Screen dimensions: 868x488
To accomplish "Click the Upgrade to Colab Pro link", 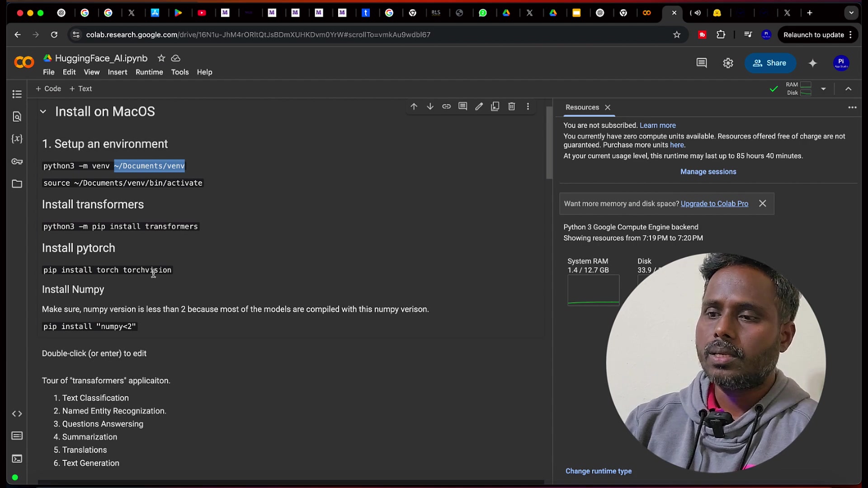I will coord(714,204).
